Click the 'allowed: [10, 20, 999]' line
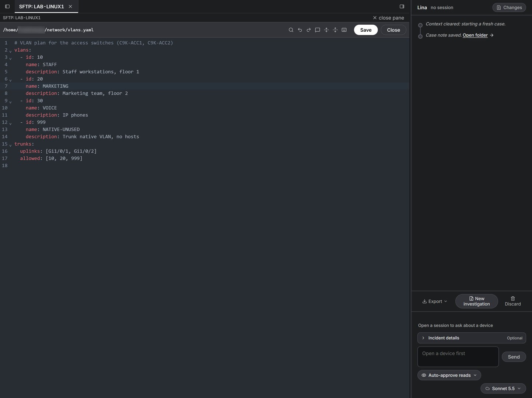The image size is (532, 398). 51,158
